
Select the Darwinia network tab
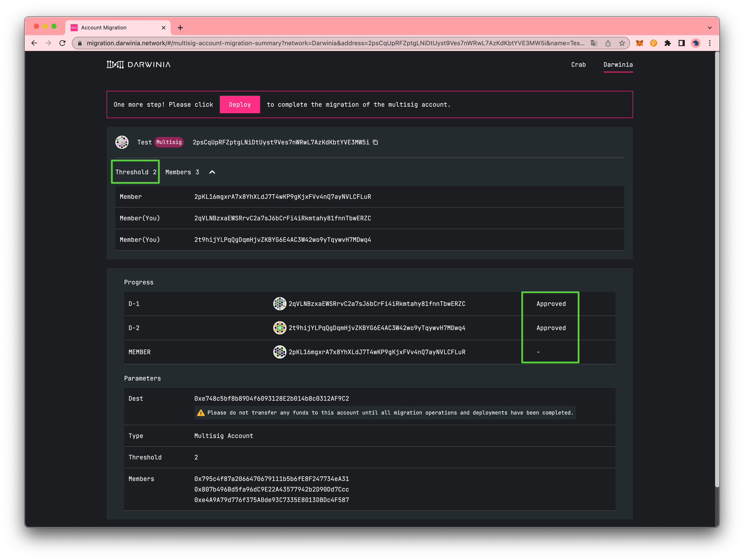coord(618,64)
